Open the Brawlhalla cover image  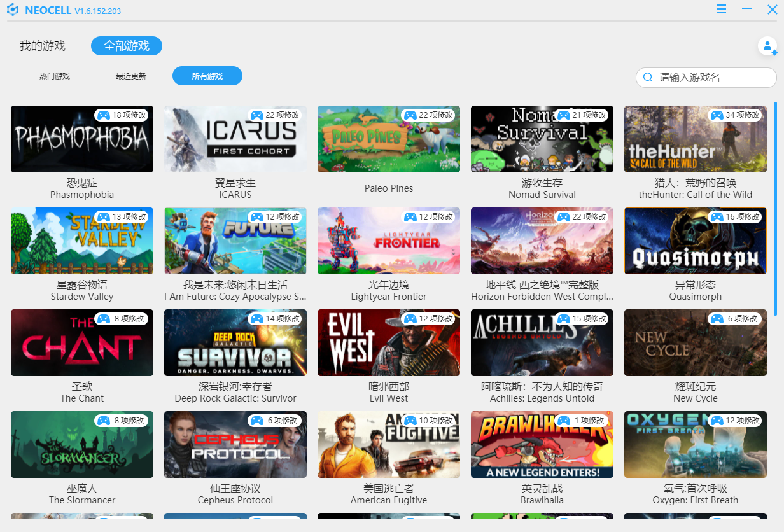542,444
